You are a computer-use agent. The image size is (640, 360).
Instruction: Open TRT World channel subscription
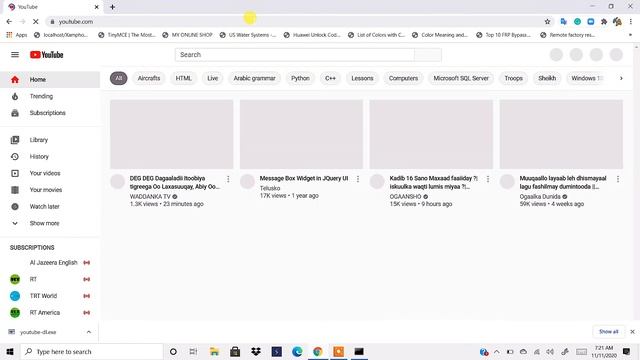[50, 296]
